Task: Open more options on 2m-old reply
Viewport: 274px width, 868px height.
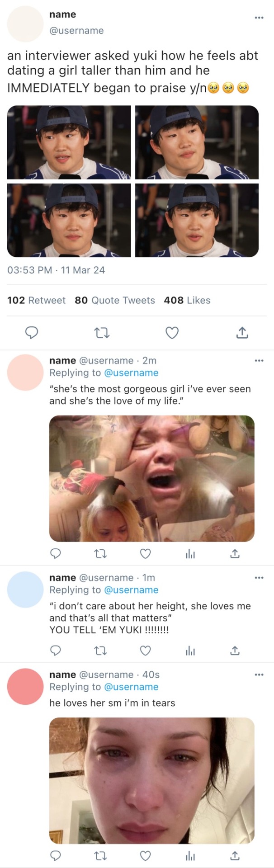Action: [x=259, y=360]
